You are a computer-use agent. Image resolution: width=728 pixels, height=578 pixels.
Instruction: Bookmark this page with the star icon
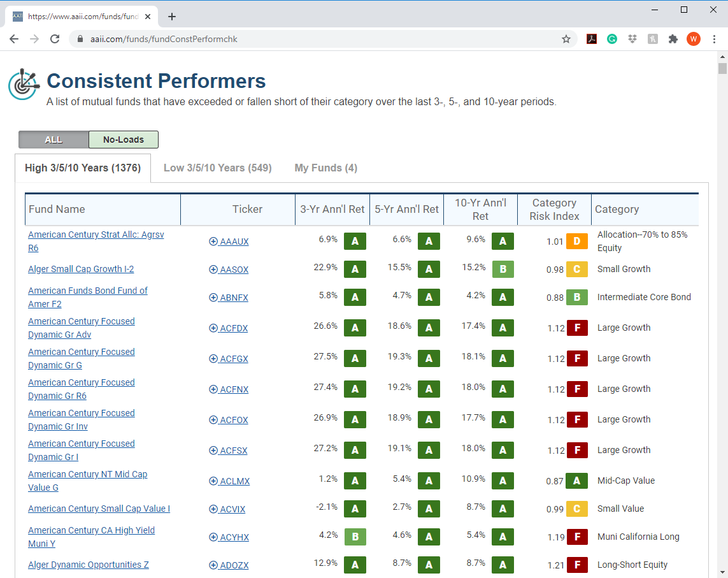coord(566,39)
